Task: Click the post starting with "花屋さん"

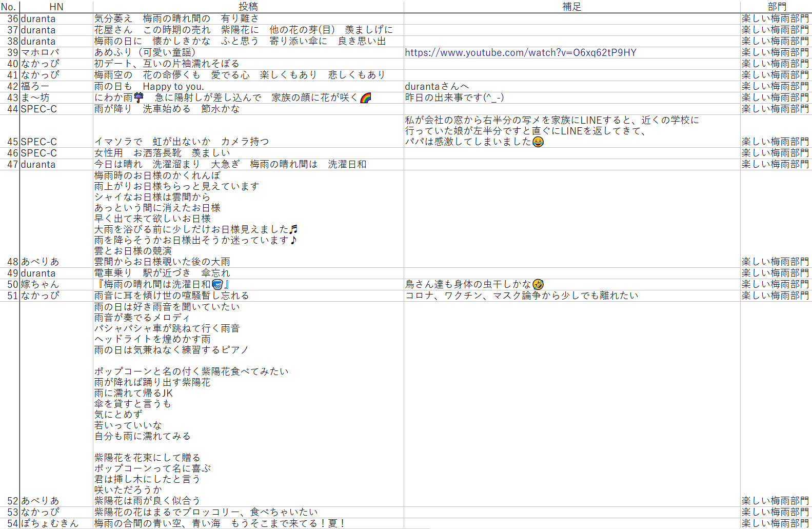Action: [x=243, y=30]
